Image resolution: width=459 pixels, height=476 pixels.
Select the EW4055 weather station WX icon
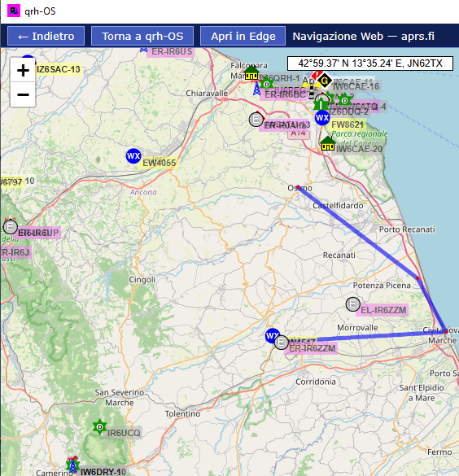click(x=133, y=156)
